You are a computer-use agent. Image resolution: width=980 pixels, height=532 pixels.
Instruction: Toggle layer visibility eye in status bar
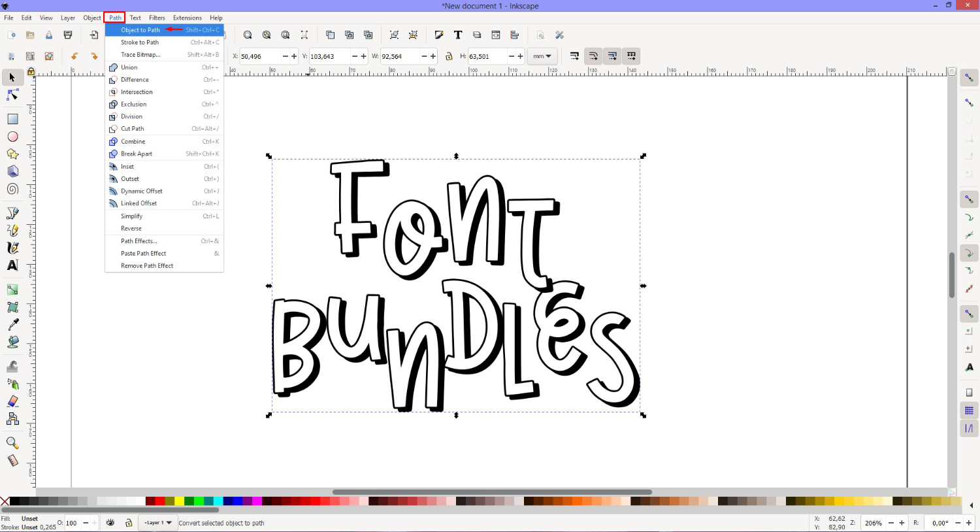point(110,523)
